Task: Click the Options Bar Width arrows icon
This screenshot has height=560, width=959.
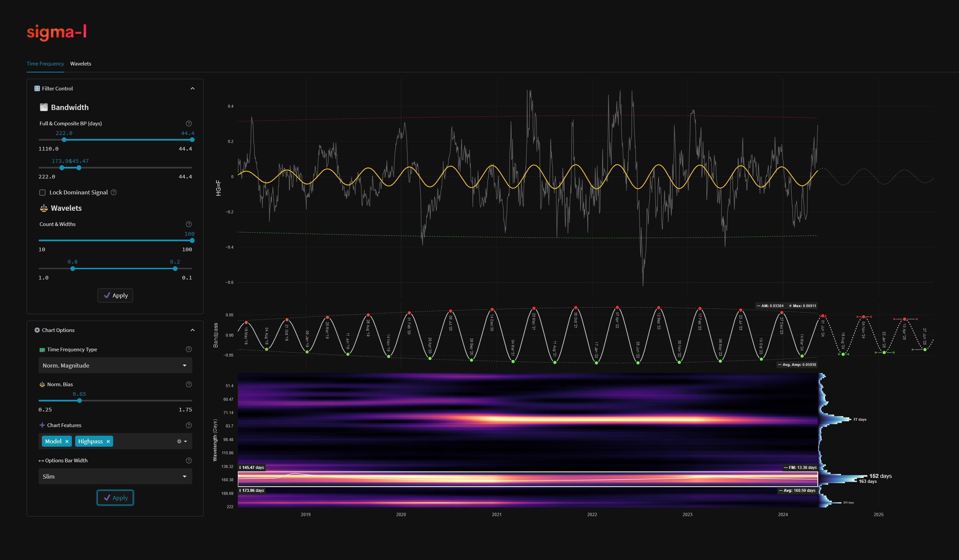Action: [41, 461]
